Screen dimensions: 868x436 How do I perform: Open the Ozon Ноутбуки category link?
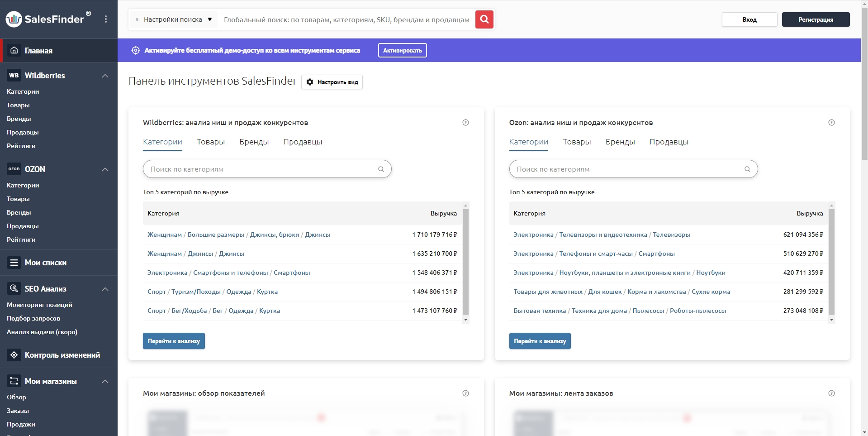[711, 273]
